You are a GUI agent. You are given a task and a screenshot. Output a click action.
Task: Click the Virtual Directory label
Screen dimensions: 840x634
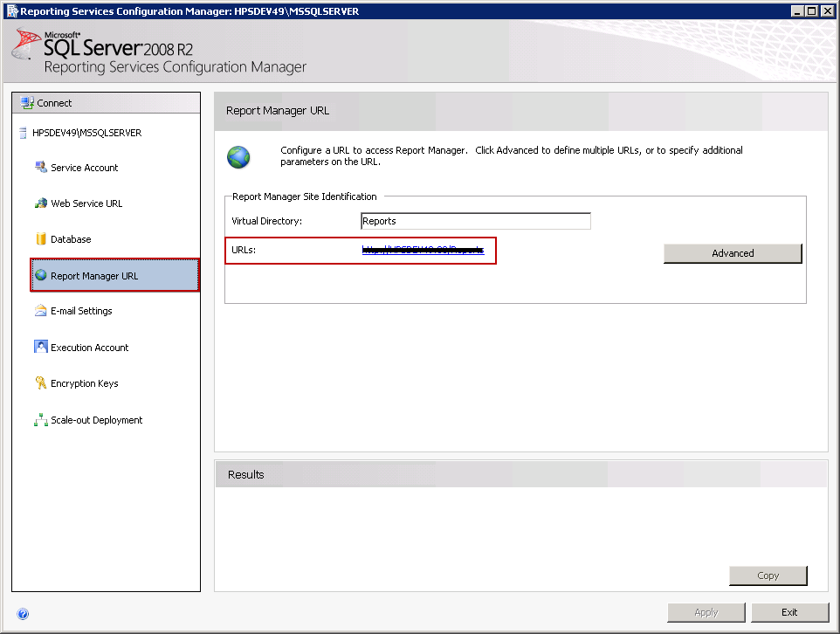[267, 221]
